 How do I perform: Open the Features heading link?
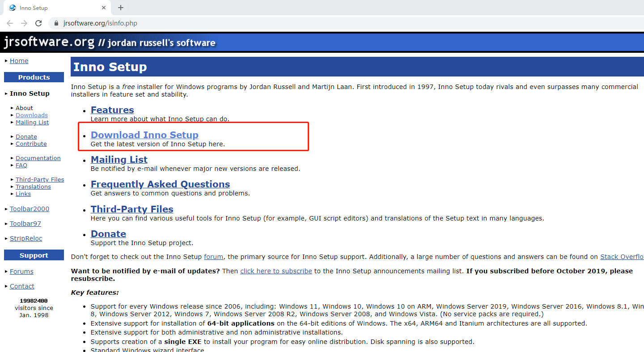click(112, 110)
